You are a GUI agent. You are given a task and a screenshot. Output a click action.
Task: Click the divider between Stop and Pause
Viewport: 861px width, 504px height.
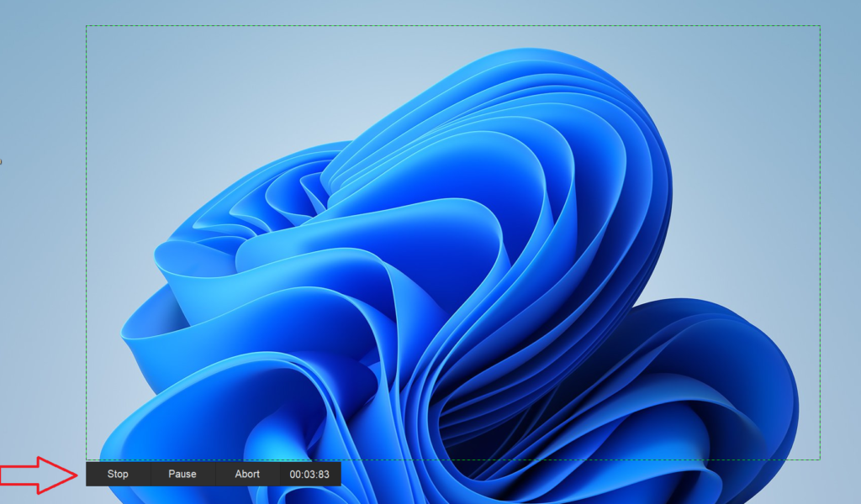(x=151, y=474)
